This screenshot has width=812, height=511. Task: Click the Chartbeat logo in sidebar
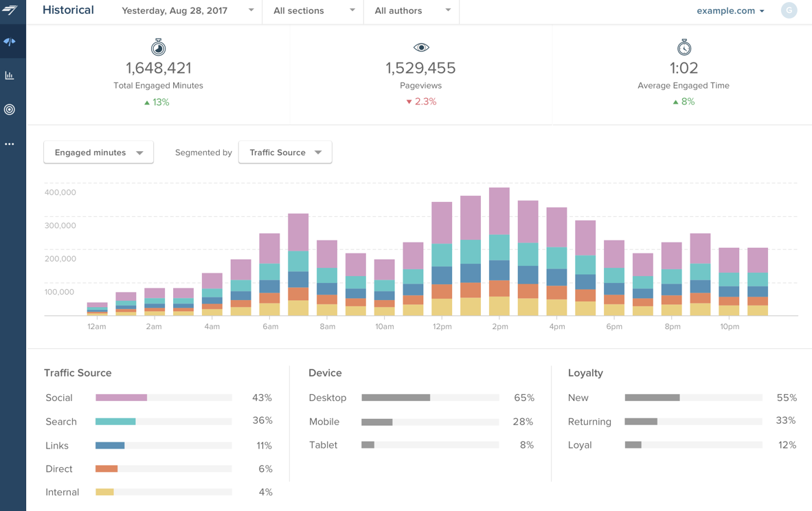10,10
